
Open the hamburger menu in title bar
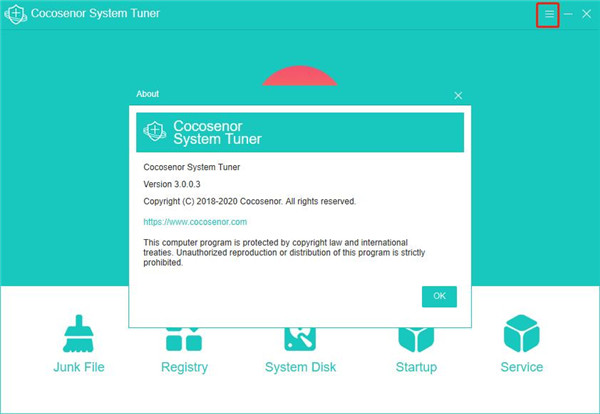click(x=549, y=15)
